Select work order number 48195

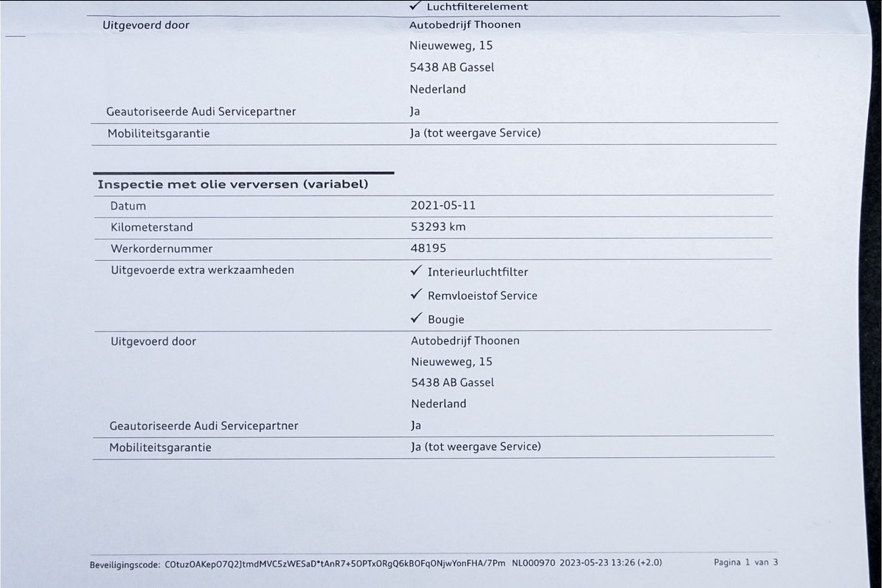tap(429, 248)
